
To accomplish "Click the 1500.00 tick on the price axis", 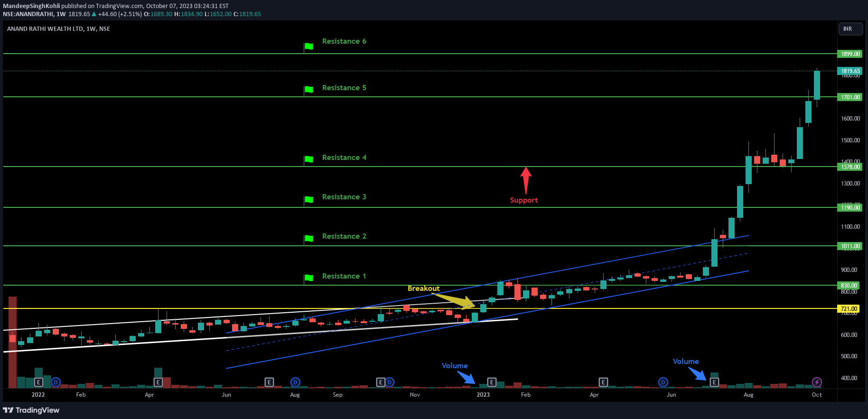I will point(850,140).
